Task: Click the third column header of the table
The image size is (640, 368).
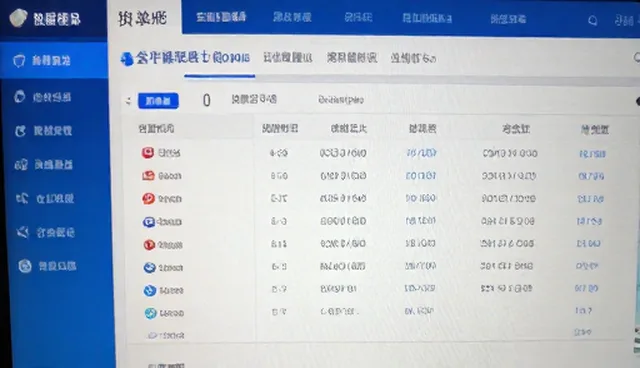Action: pyautogui.click(x=349, y=129)
